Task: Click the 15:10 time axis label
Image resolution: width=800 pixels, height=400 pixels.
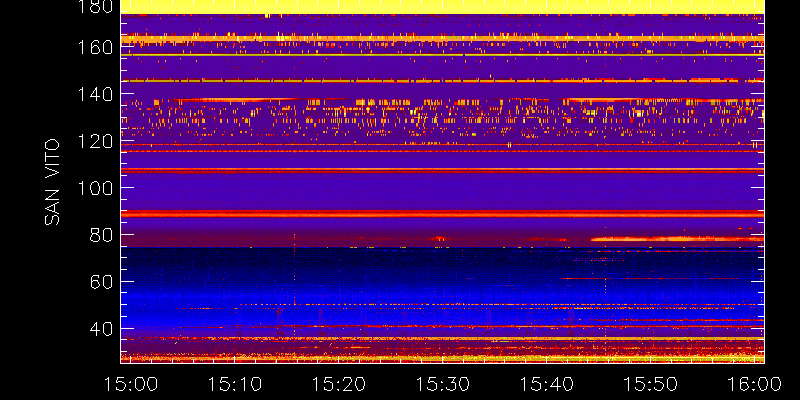Action: click(x=235, y=384)
